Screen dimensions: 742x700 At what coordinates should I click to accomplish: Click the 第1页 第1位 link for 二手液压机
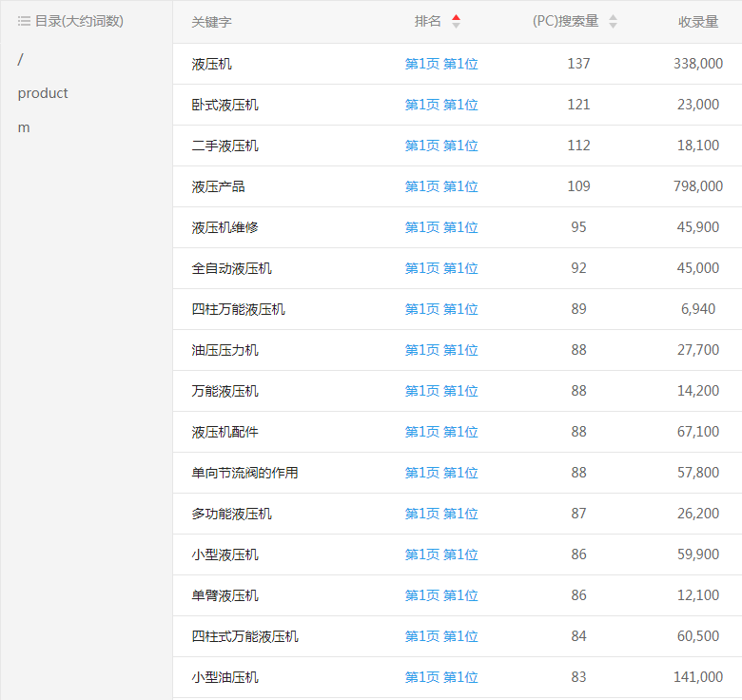(x=441, y=146)
